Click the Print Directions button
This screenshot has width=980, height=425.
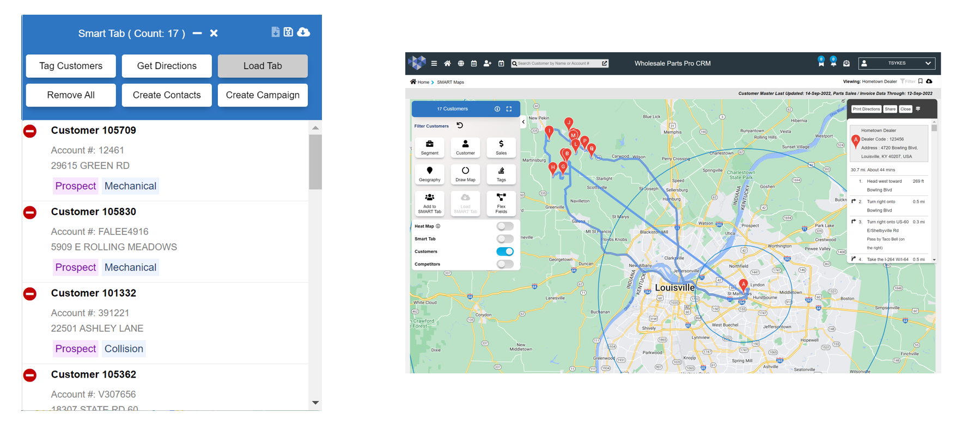[x=866, y=109]
